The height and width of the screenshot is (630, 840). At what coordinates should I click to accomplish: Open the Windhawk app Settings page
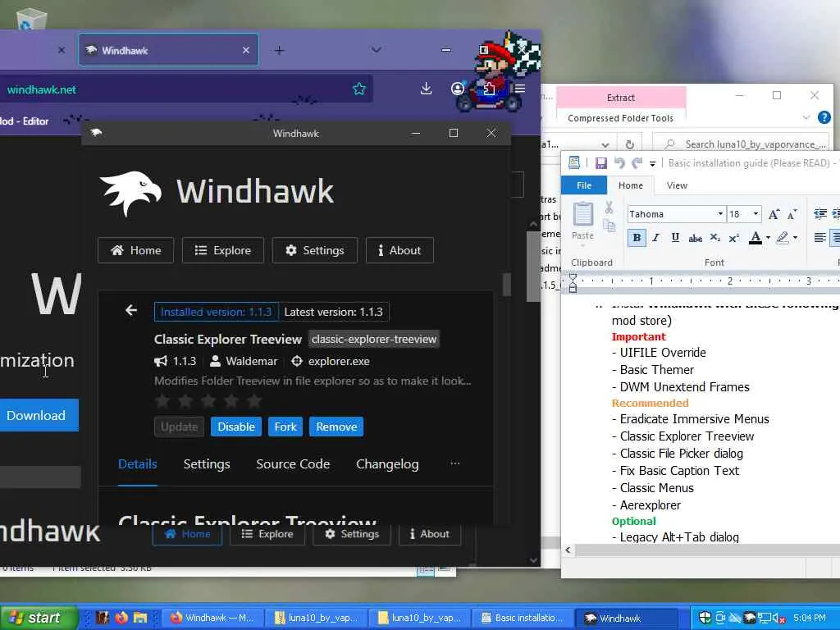pyautogui.click(x=314, y=250)
